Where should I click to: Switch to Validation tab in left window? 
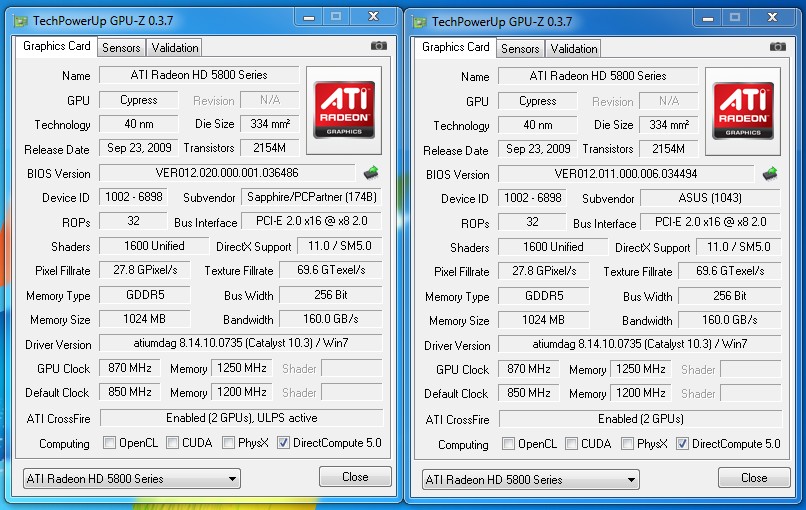174,48
